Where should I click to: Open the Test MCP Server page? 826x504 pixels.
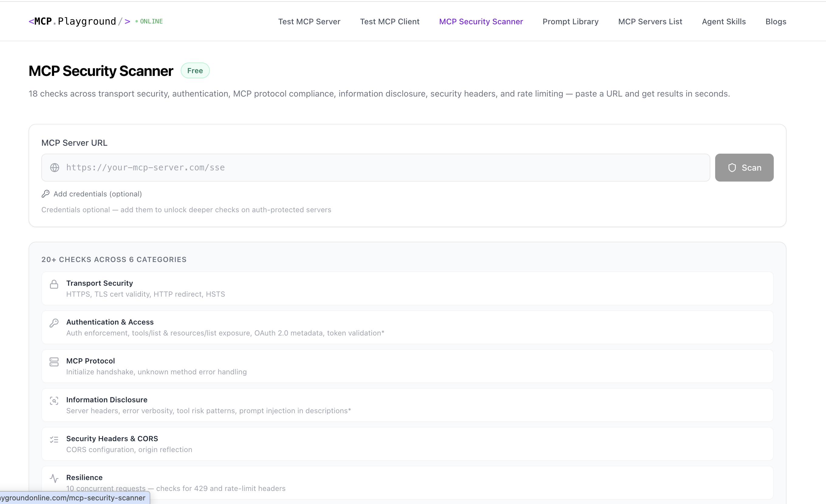coord(309,21)
